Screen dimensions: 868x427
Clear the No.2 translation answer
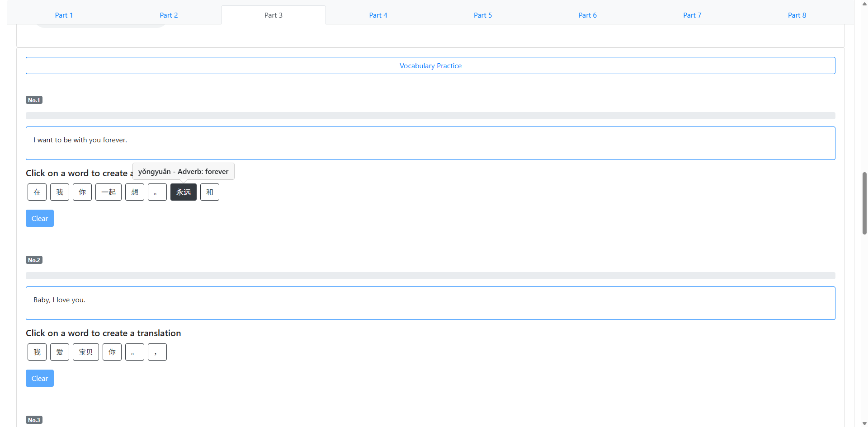pos(40,378)
